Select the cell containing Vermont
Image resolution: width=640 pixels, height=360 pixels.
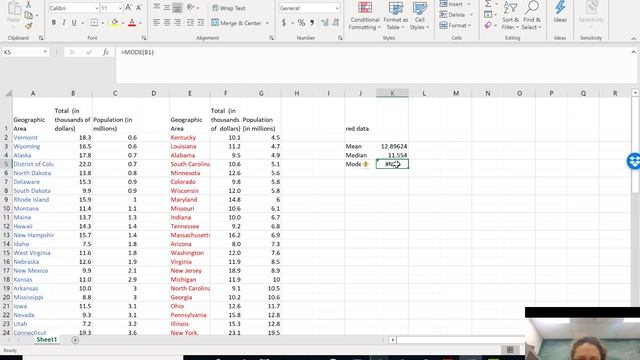click(33, 138)
